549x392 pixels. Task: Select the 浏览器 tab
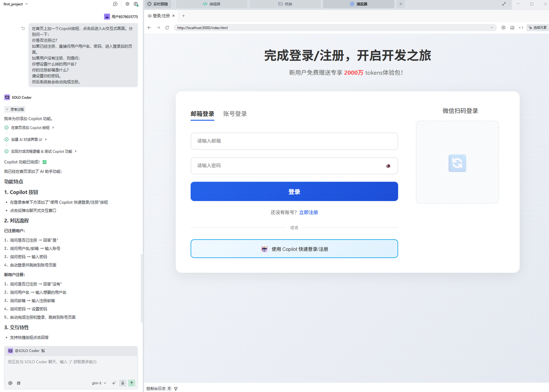pyautogui.click(x=359, y=4)
